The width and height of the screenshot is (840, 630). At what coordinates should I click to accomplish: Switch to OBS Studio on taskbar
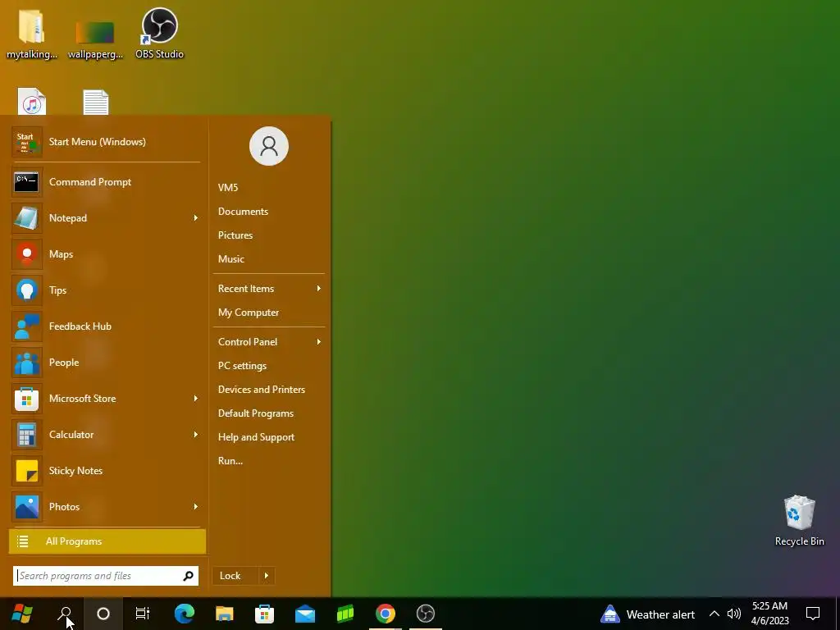[x=426, y=614]
